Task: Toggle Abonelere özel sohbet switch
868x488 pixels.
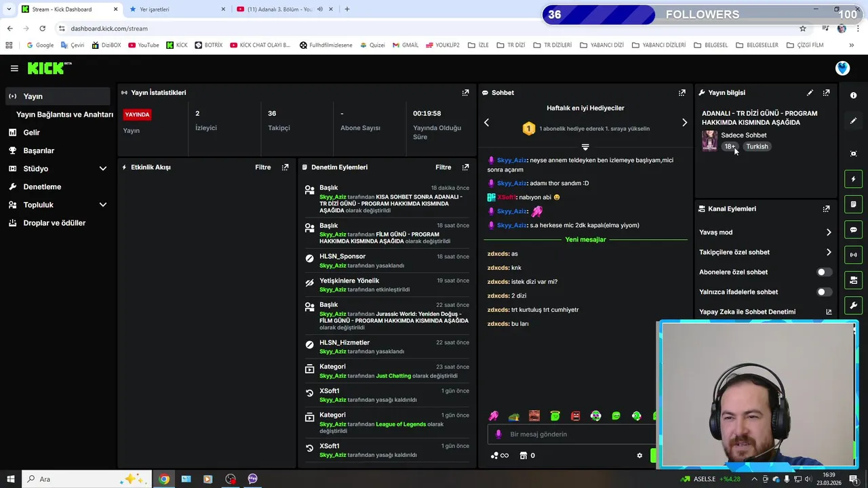Action: [823, 272]
